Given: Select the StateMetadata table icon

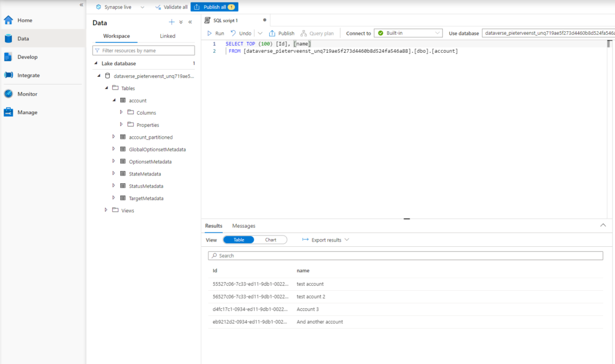Looking at the screenshot, I should pos(123,174).
